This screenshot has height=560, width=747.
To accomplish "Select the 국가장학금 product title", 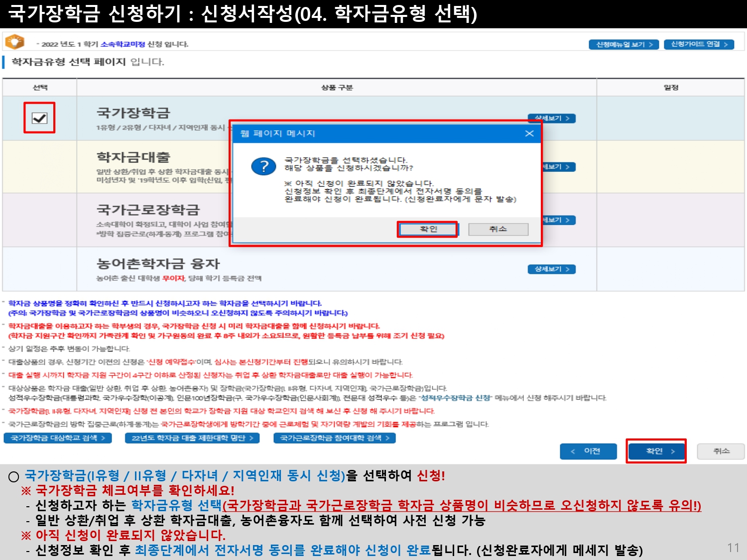I will click(133, 113).
